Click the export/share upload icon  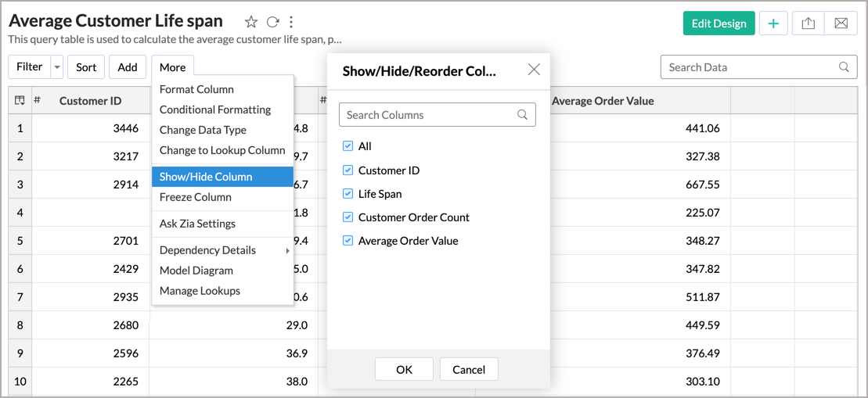(x=809, y=23)
